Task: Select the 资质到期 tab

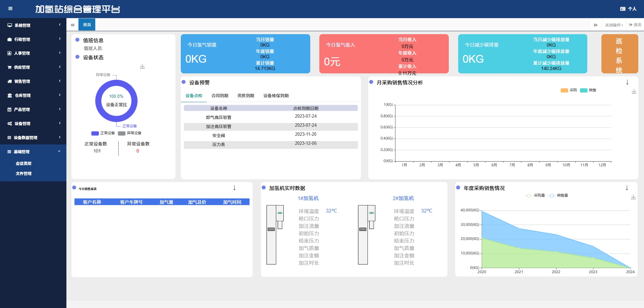Action: [x=246, y=96]
